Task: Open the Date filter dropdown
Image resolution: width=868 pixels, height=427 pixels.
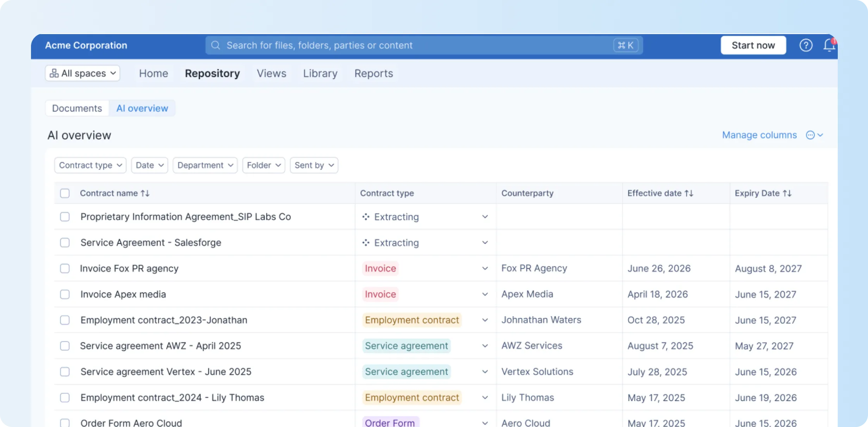Action: tap(150, 165)
